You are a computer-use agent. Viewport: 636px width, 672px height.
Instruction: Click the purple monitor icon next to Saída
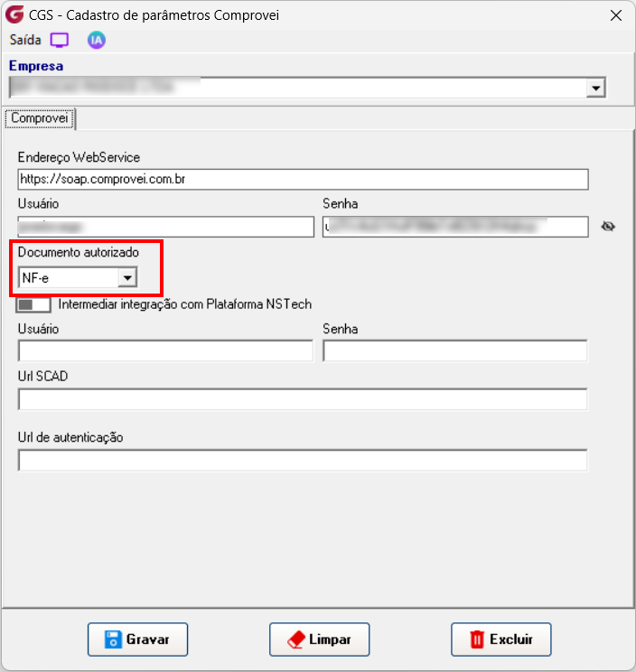point(59,41)
